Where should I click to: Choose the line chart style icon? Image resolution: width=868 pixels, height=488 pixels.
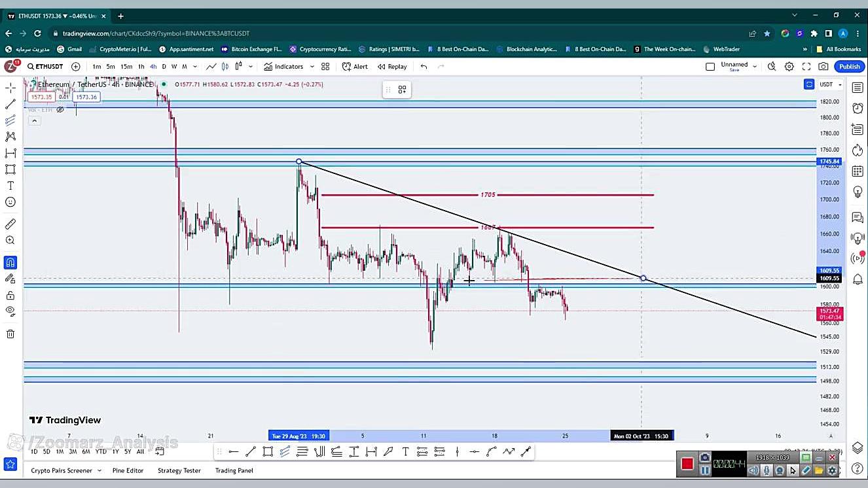click(211, 67)
